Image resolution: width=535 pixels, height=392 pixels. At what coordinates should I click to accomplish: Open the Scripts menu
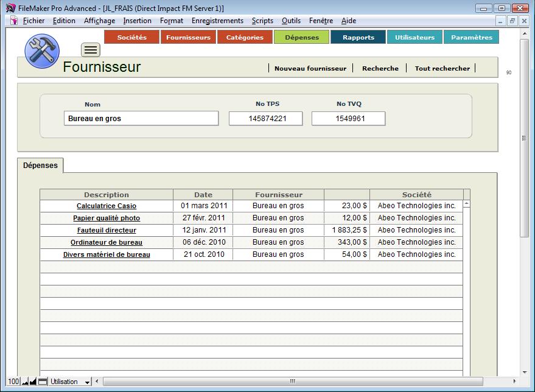pyautogui.click(x=262, y=21)
